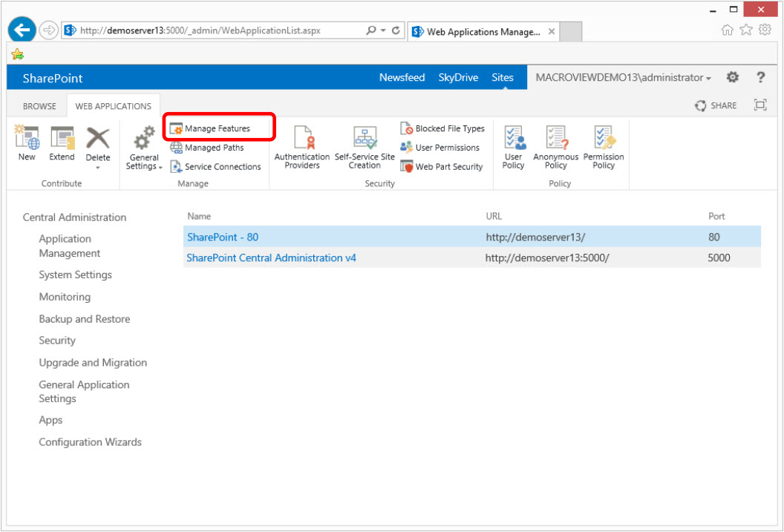The width and height of the screenshot is (784, 532).
Task: Select the New web application icon
Action: 27,143
